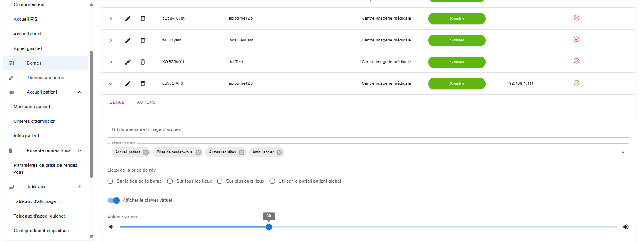Open the Fonctionnalités dropdown arrow

click(x=623, y=153)
